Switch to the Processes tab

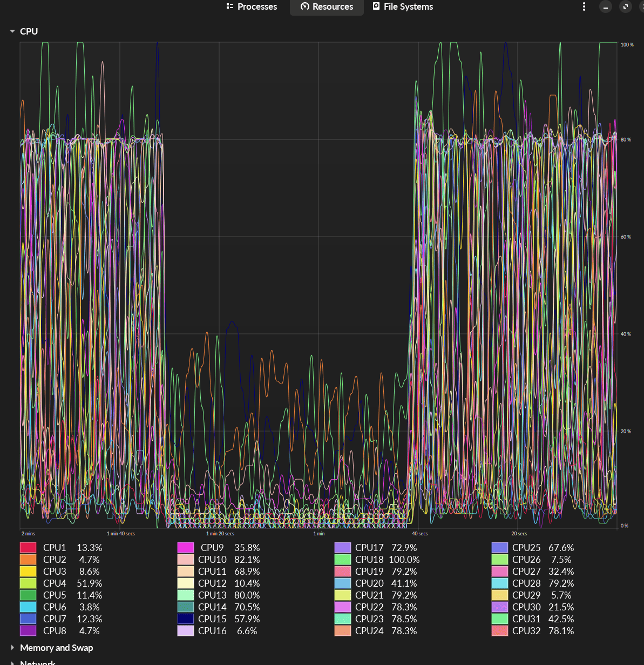coord(252,6)
